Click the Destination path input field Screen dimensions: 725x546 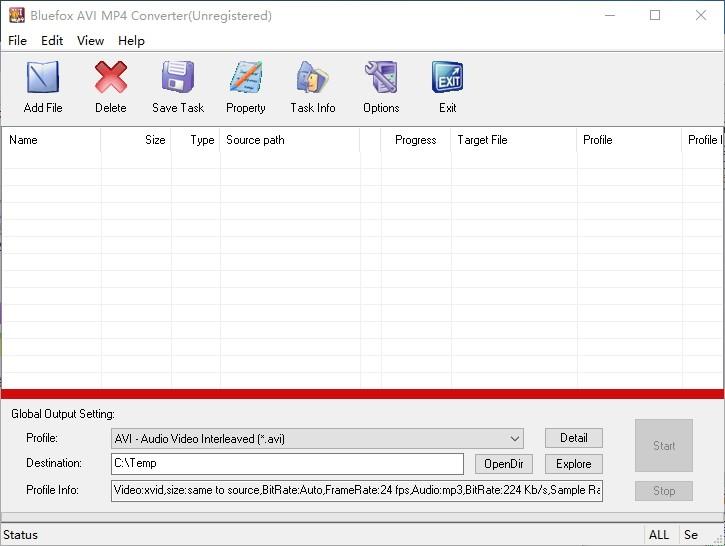tap(287, 464)
